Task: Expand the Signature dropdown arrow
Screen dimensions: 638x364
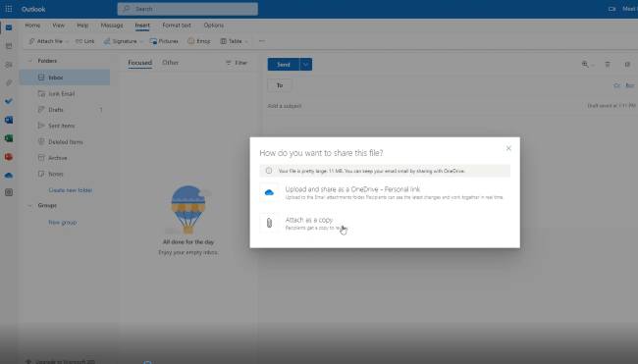Action: [x=141, y=41]
